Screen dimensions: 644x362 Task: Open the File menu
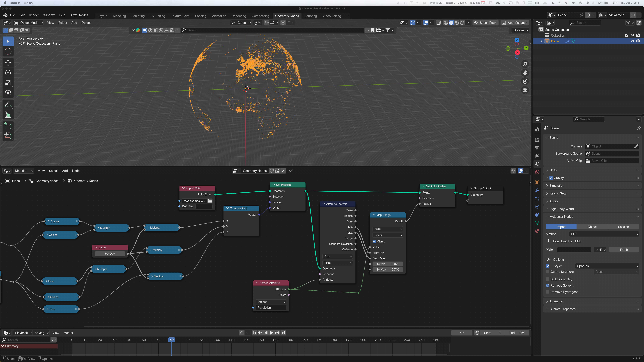coord(12,15)
